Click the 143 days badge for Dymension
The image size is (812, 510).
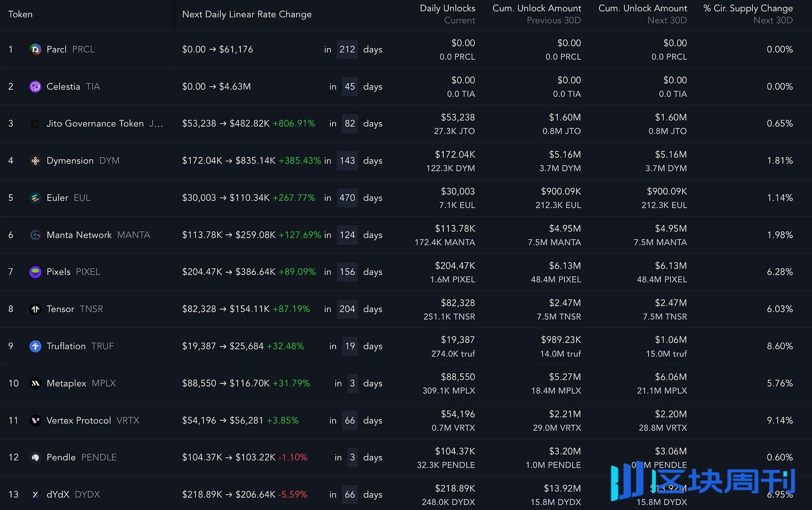click(347, 161)
